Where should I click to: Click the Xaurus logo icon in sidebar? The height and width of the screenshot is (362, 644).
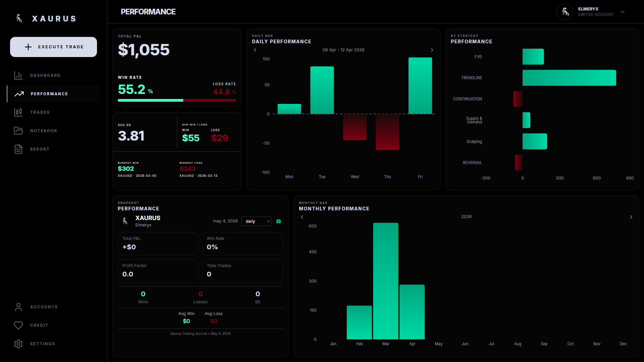(19, 18)
